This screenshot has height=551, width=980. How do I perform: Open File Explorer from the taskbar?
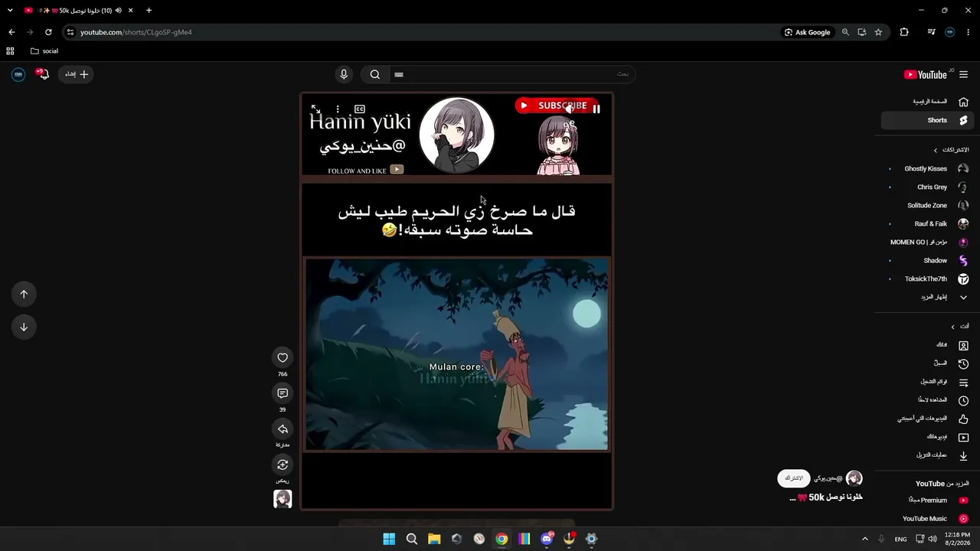pyautogui.click(x=434, y=539)
